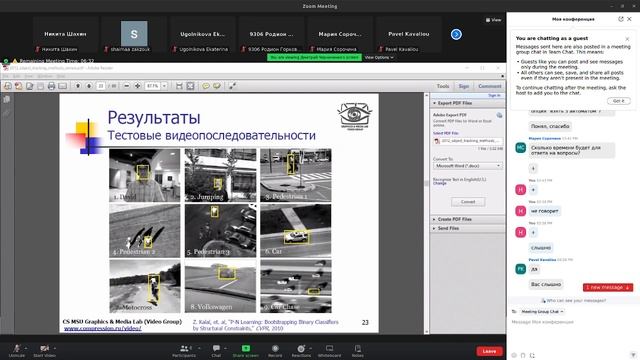Click the Select PDF File link
The image size is (640, 360).
(446, 133)
